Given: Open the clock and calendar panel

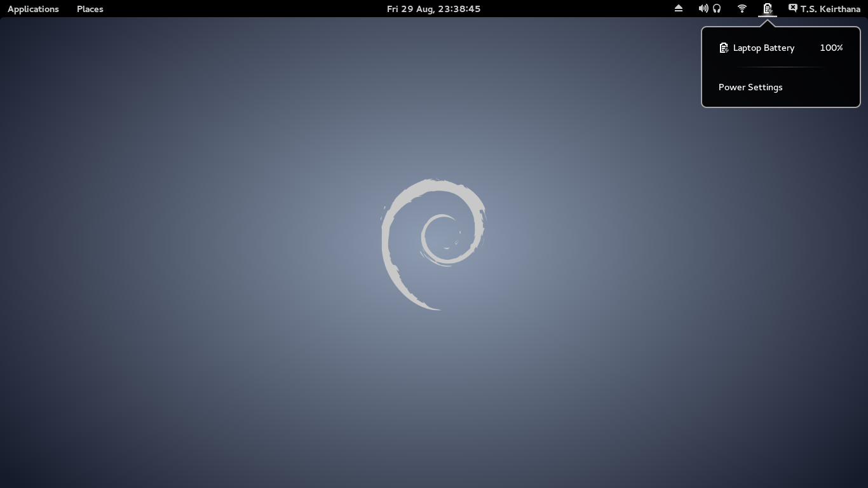Looking at the screenshot, I should 433,9.
